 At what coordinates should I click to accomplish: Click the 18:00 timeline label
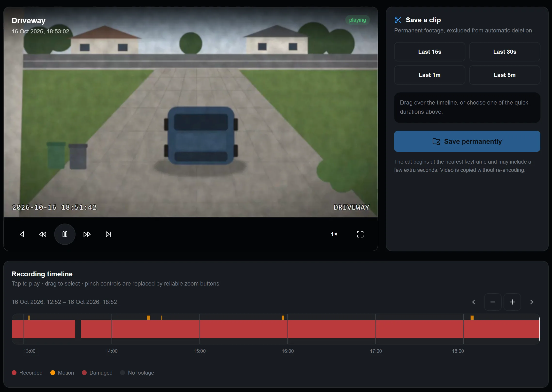point(458,351)
